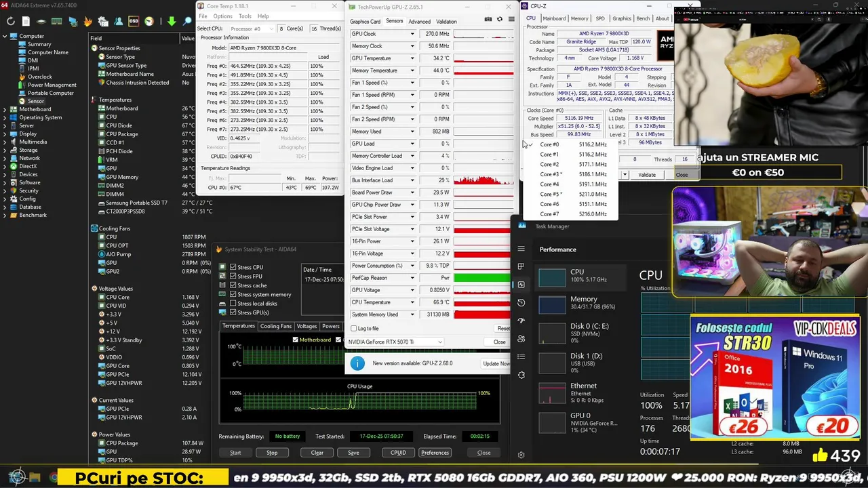Viewport: 868px width, 488px height.
Task: Click GPU-Z hamburger menu icon
Action: pos(510,20)
